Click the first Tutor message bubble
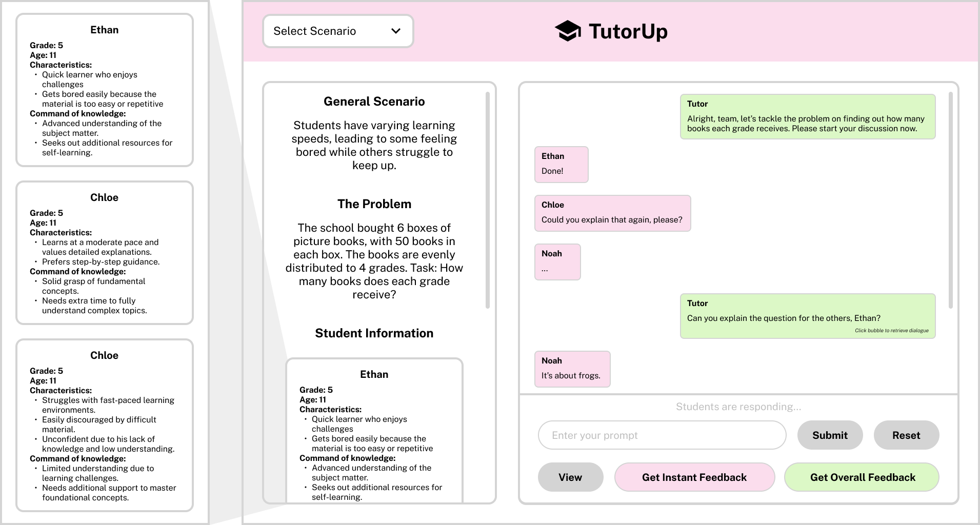Screen dimensions: 980x525 [808, 116]
